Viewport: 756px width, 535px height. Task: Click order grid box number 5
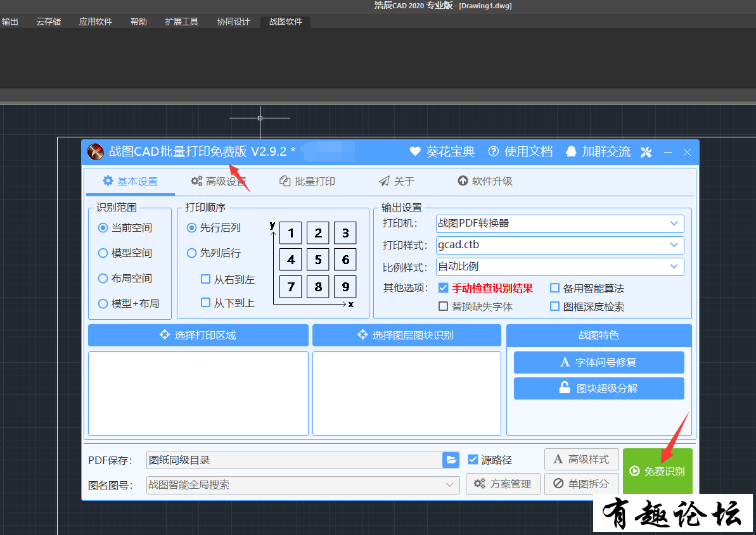pos(318,260)
